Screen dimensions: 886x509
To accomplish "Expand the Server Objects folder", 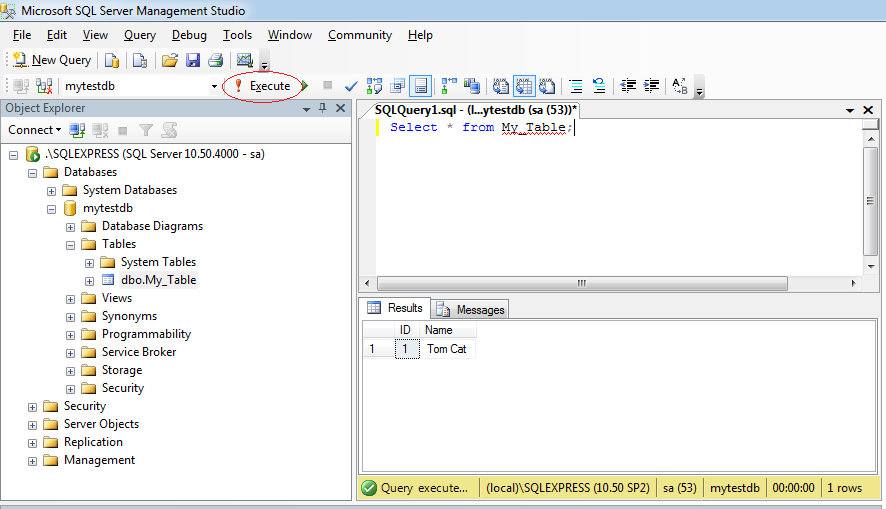I will pyautogui.click(x=32, y=425).
